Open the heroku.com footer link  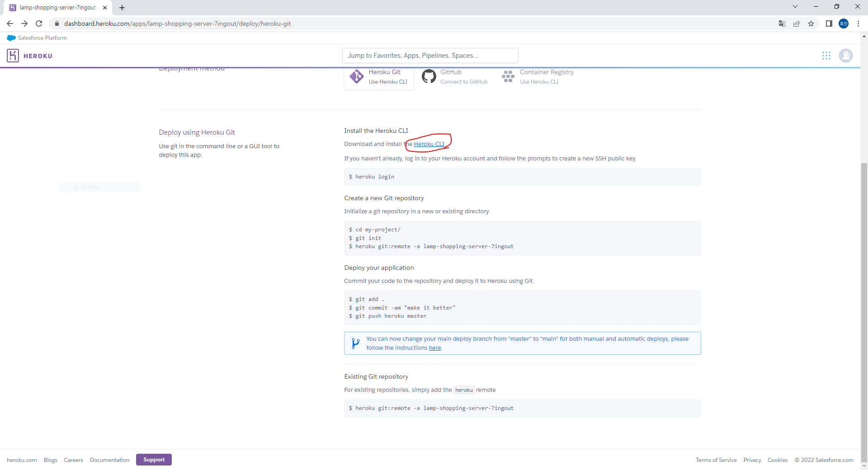pyautogui.click(x=22, y=460)
